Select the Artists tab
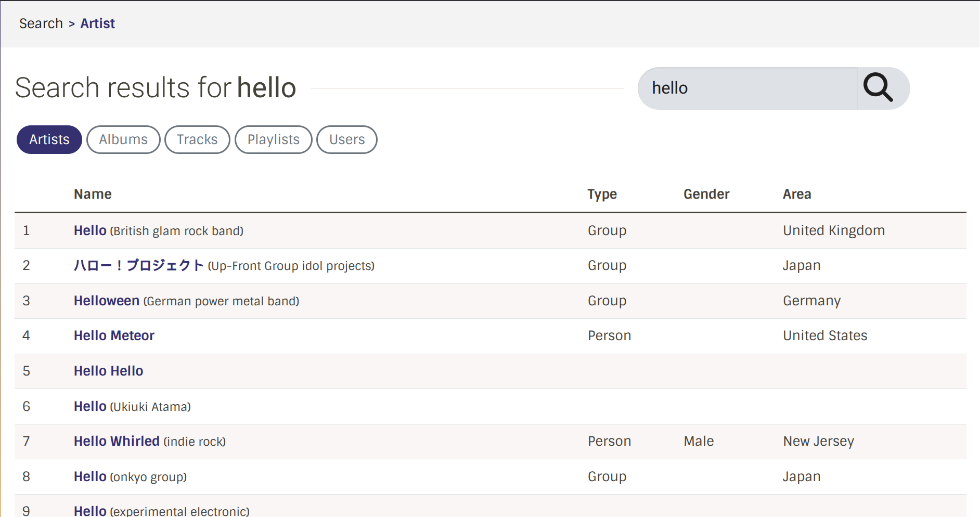980x517 pixels. [x=49, y=139]
